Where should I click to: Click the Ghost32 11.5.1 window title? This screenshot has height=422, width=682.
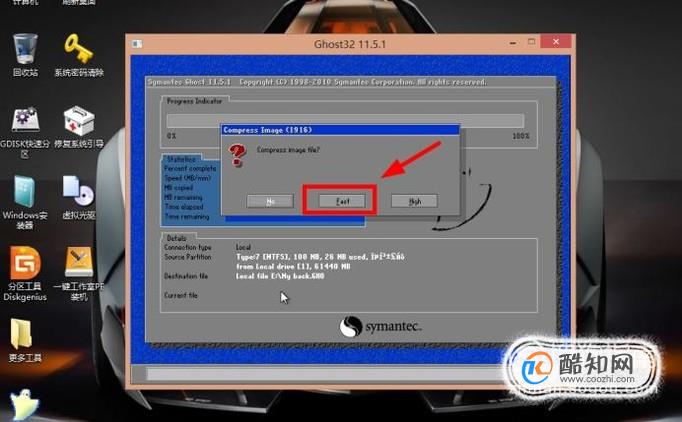(x=350, y=44)
